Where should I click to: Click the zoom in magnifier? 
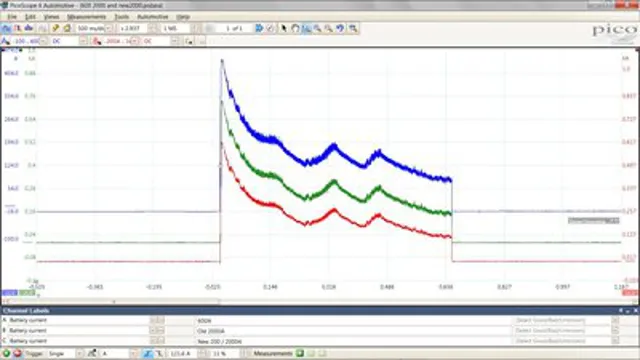click(x=317, y=28)
